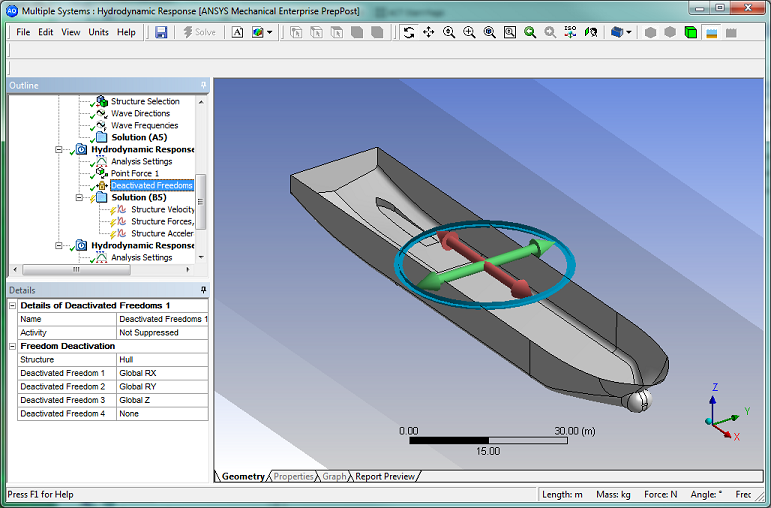771x508 pixels.
Task: Toggle the water surface display button
Action: 711,32
